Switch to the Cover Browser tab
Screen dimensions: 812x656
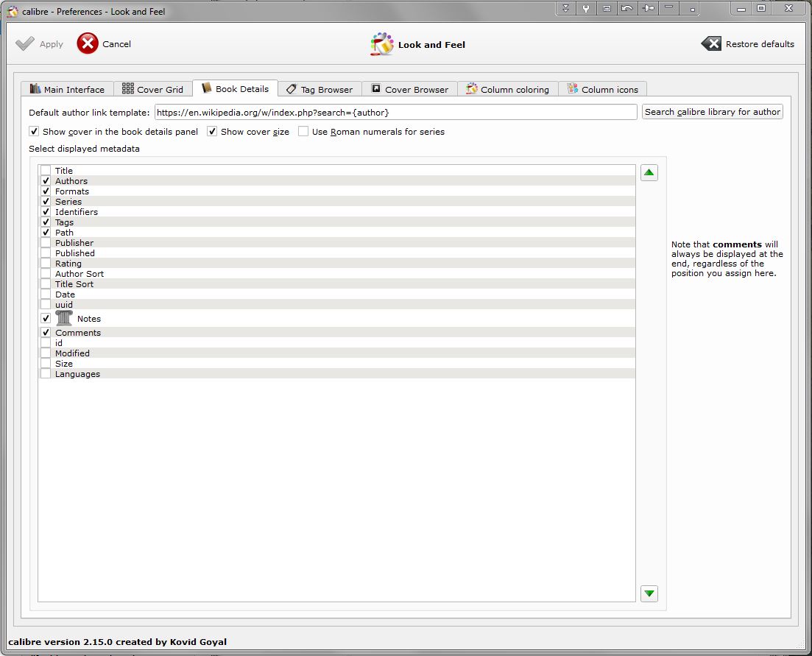(409, 89)
